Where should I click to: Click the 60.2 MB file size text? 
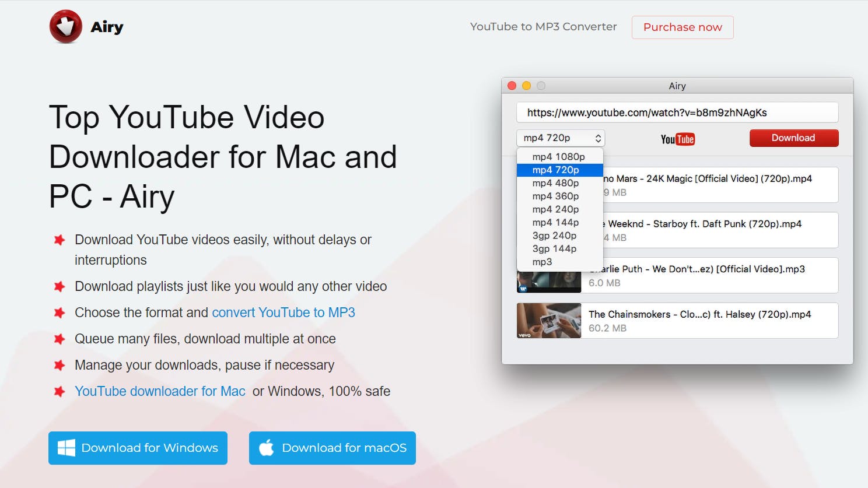[607, 328]
